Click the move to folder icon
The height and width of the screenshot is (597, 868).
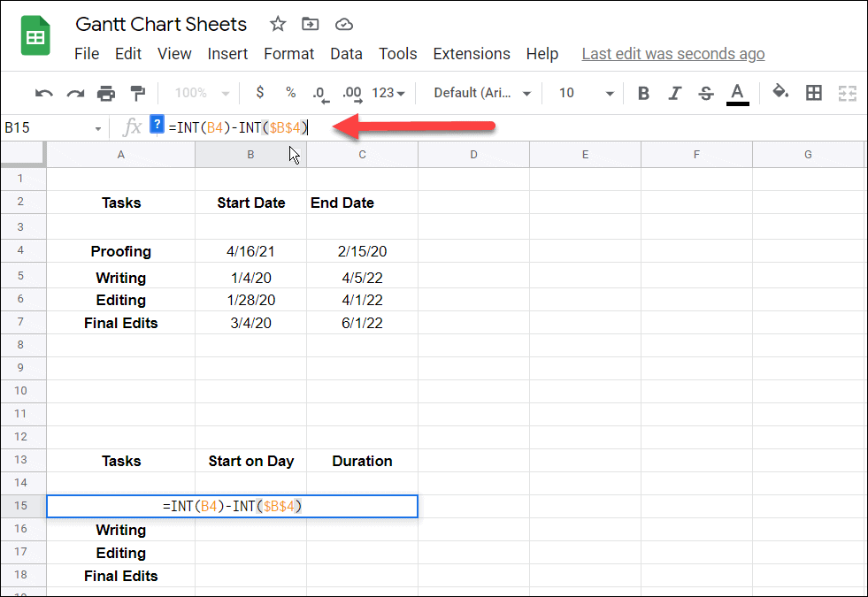click(310, 24)
